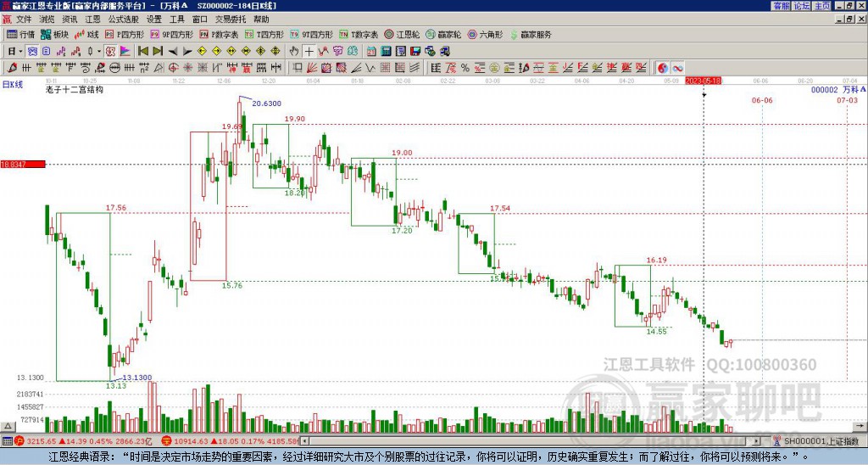Open the 江恩 menu
The height and width of the screenshot is (465, 868).
pyautogui.click(x=92, y=20)
